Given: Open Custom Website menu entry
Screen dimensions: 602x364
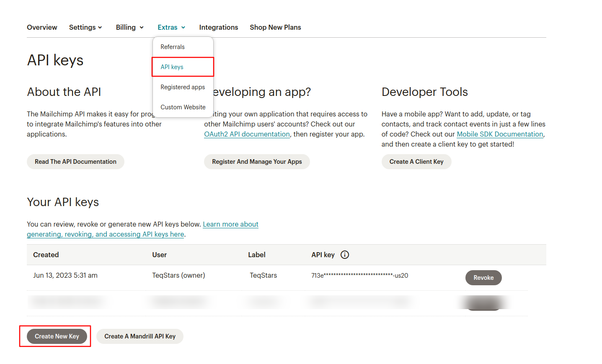Looking at the screenshot, I should (x=183, y=107).
